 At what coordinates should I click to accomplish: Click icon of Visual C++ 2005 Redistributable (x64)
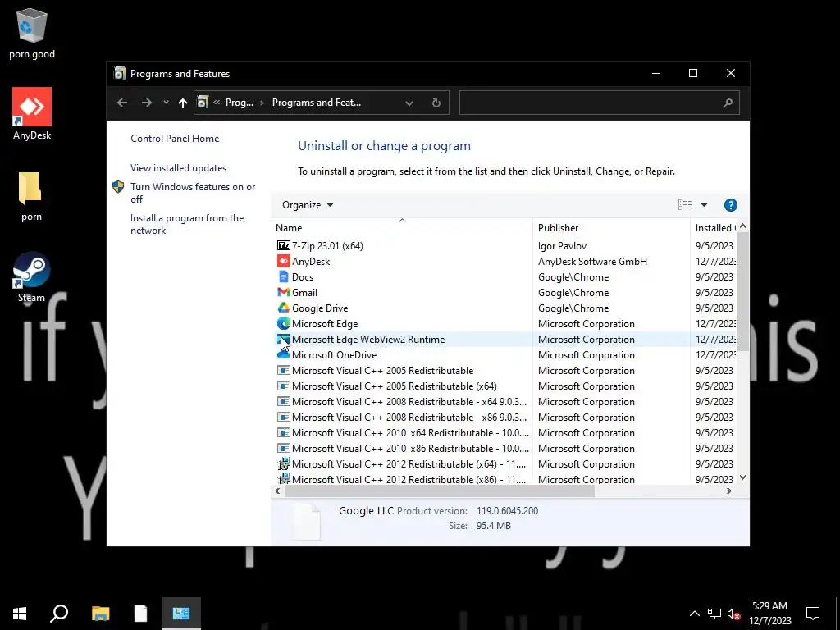pyautogui.click(x=283, y=386)
